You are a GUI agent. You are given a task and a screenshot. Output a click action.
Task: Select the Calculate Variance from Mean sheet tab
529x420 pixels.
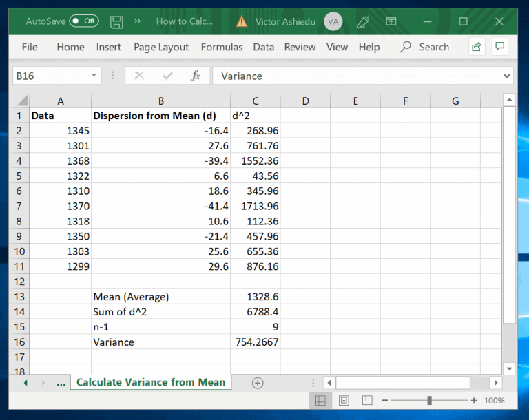coord(151,382)
